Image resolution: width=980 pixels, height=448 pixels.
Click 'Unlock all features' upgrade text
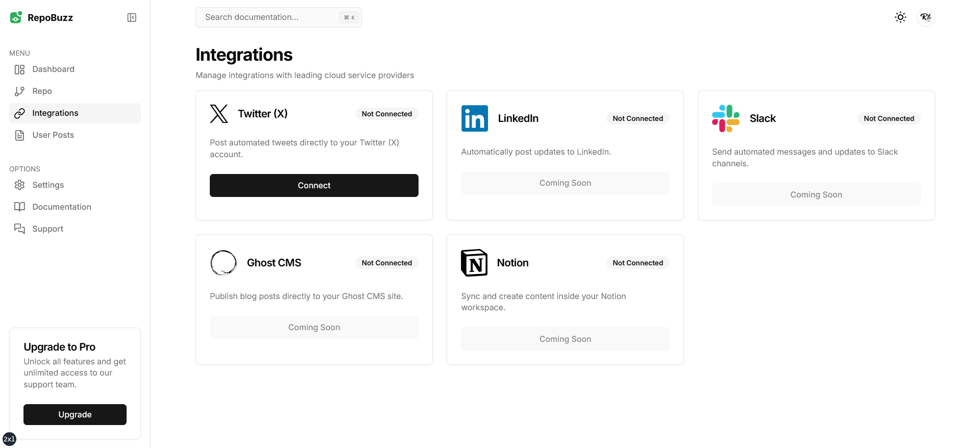[x=75, y=373]
